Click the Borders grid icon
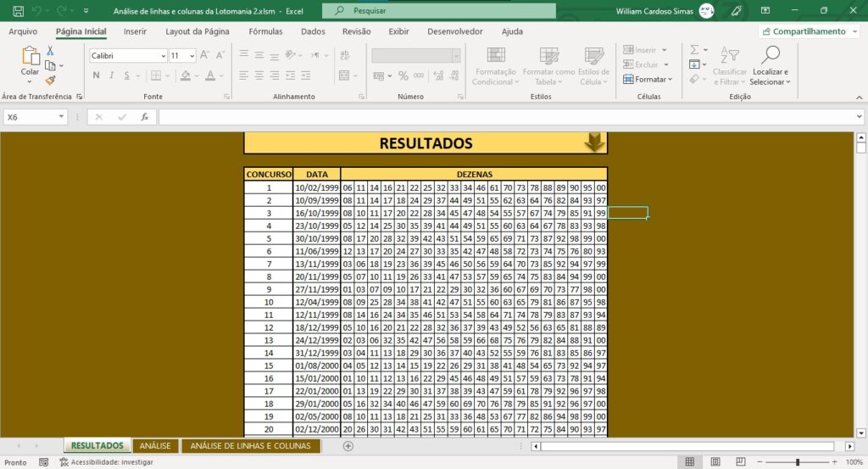 pyautogui.click(x=156, y=75)
